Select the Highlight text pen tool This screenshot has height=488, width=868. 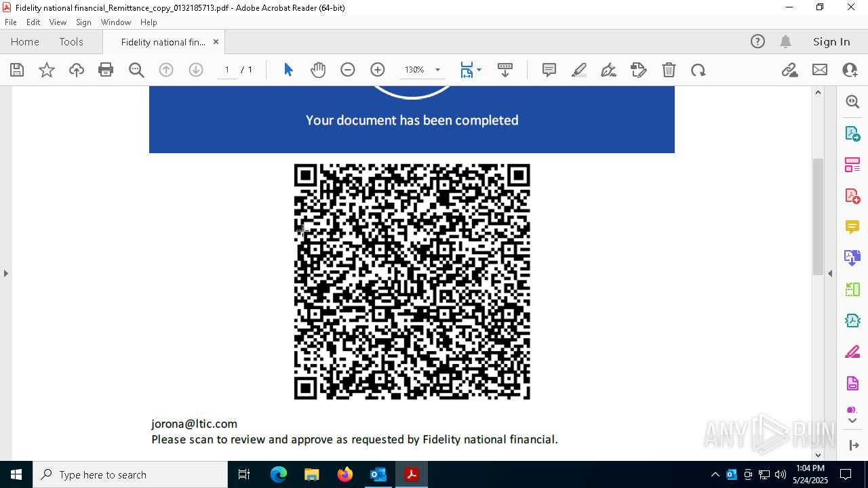579,70
